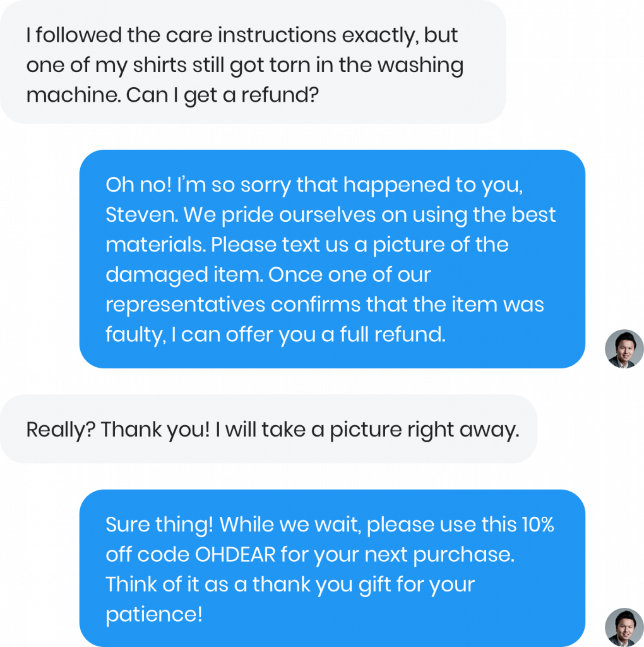Click the opening words "Sure thing!" in the last message
Image resolution: width=644 pixels, height=647 pixels.
click(158, 525)
